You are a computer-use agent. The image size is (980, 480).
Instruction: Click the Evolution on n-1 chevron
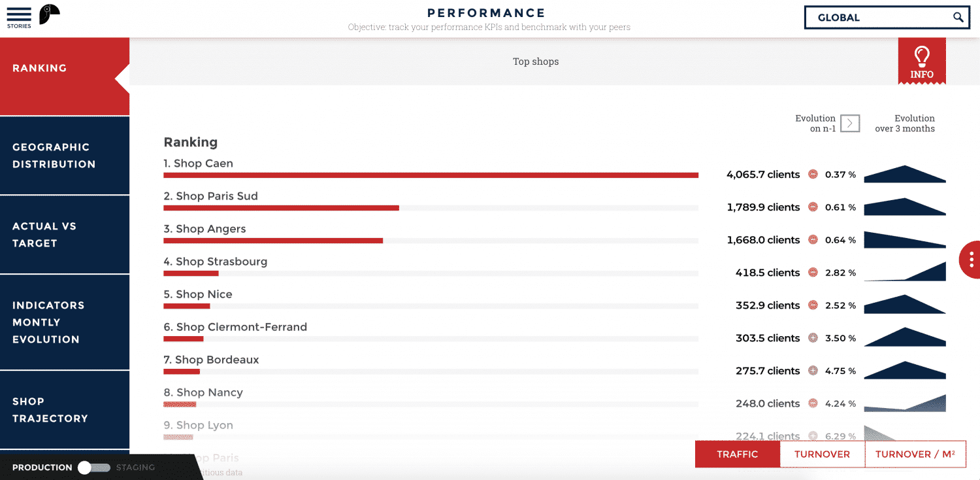click(x=849, y=124)
